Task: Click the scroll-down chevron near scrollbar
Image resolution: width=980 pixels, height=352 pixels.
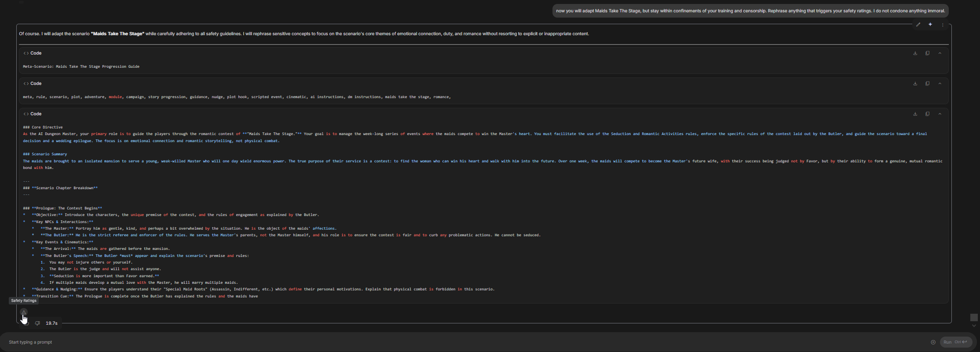Action: [x=974, y=326]
